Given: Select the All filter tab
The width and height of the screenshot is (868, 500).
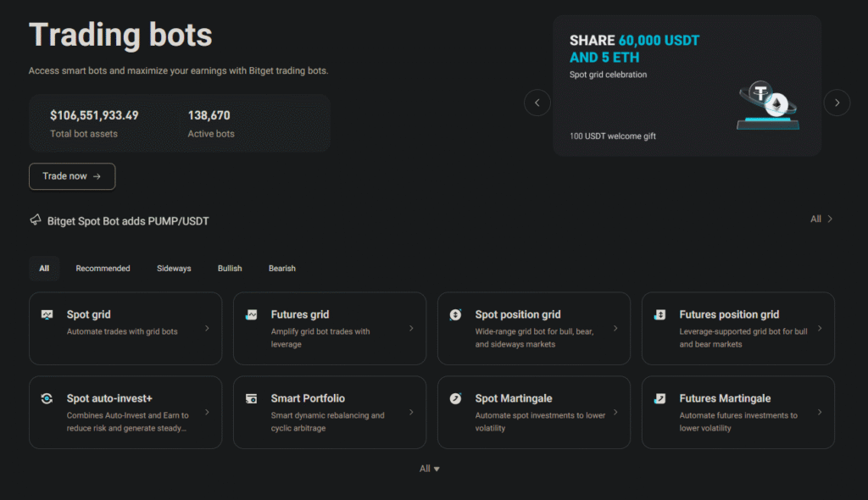Looking at the screenshot, I should 44,268.
